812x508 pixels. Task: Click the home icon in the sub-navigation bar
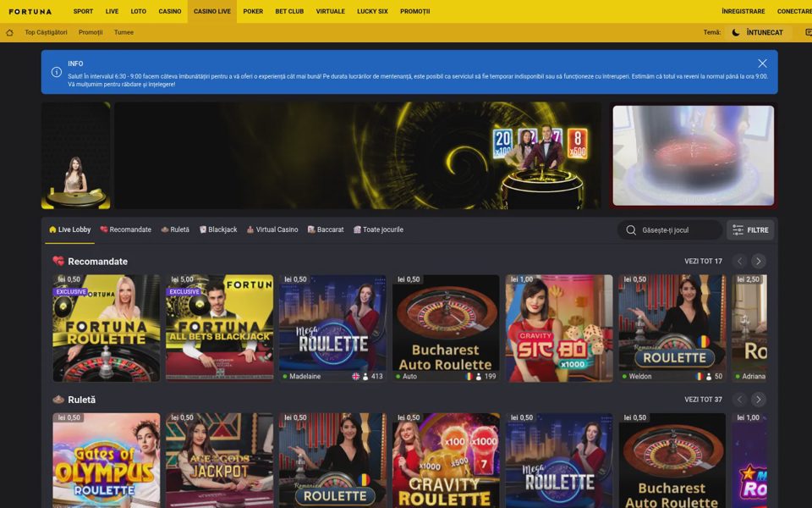(9, 33)
